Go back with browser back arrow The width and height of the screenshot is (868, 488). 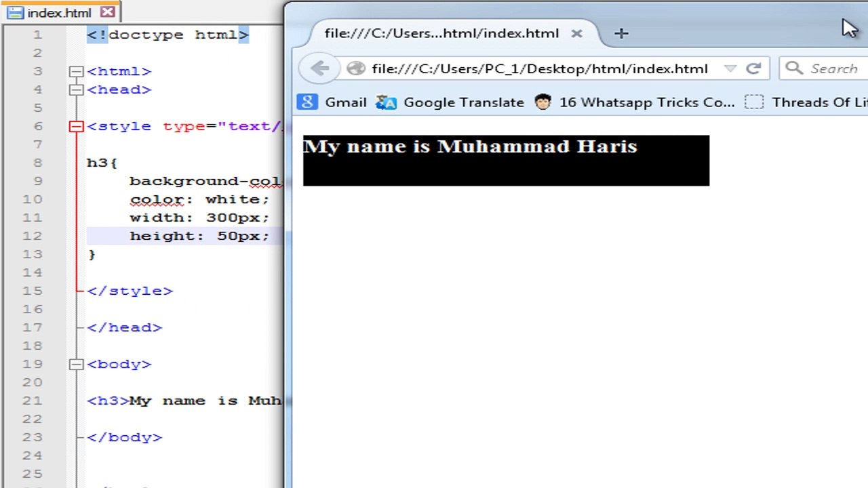(x=319, y=68)
